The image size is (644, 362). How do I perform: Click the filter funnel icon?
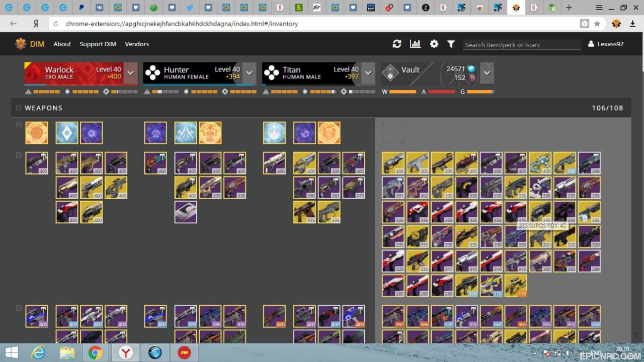point(451,44)
